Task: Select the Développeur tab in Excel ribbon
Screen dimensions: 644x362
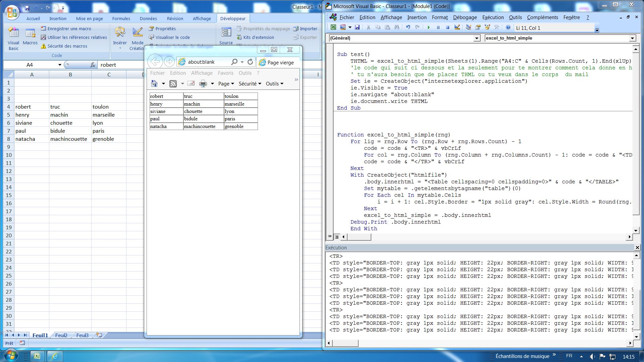Action: tap(233, 18)
